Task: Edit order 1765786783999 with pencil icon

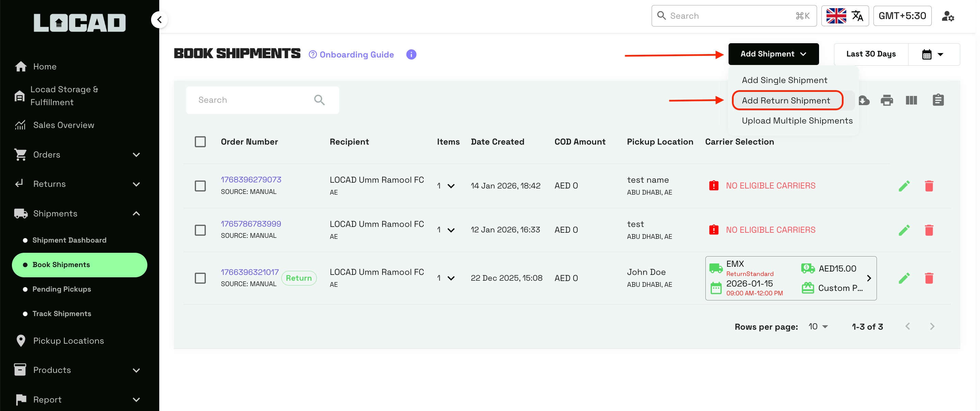Action: (x=904, y=230)
